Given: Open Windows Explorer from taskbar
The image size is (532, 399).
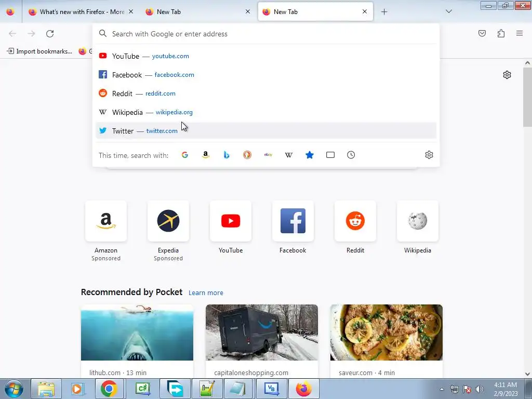Looking at the screenshot, I should (46, 389).
